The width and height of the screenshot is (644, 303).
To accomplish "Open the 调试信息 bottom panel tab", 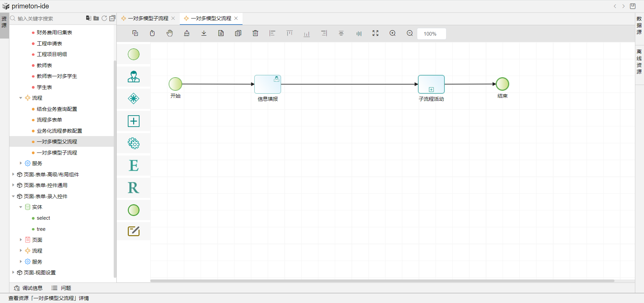I will coord(29,288).
